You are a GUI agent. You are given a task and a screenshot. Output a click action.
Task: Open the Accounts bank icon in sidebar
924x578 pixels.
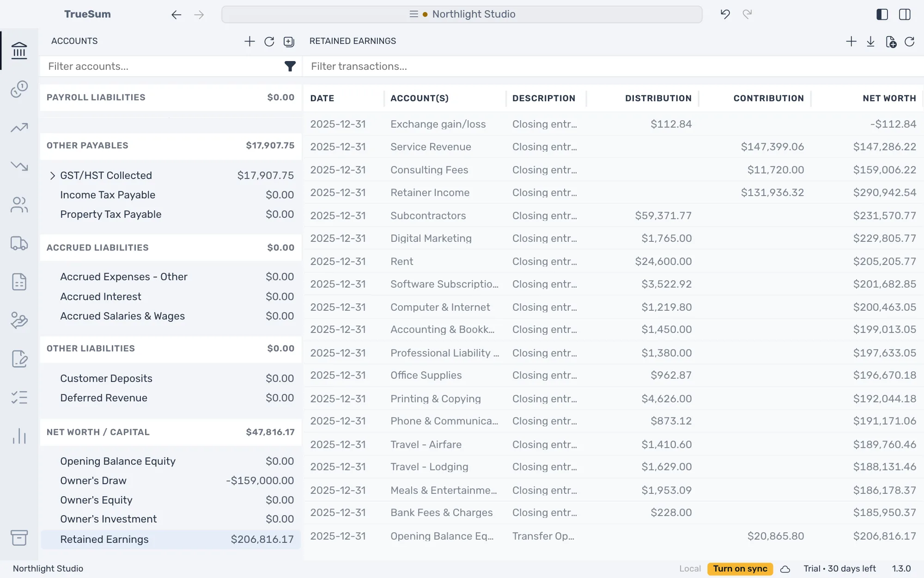19,50
